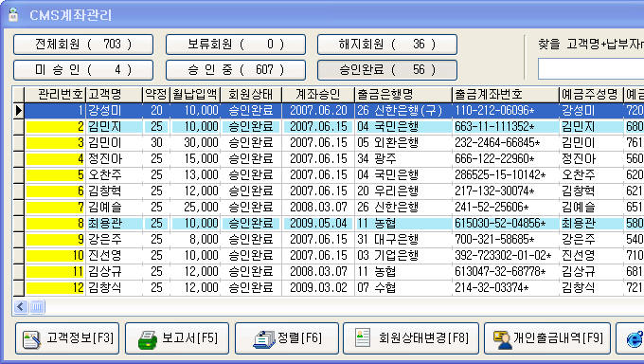Click approval date 2007.06.20
This screenshot has width=644, height=364.
[318, 111]
